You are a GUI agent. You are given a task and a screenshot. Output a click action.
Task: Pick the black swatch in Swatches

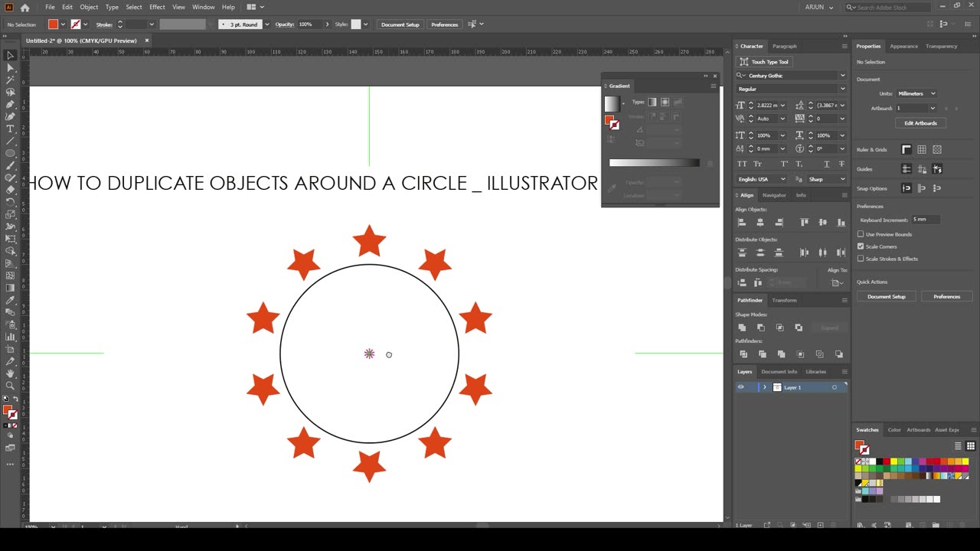(879, 461)
